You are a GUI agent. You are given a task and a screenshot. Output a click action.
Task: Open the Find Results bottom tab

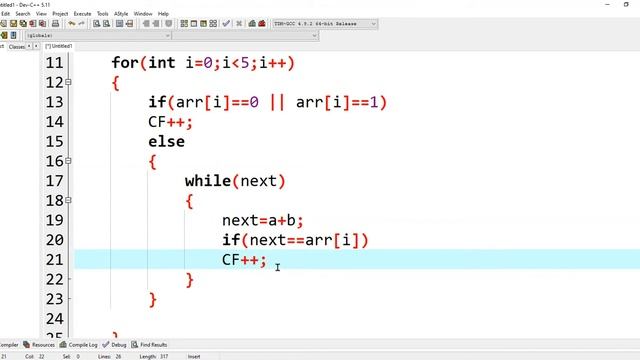pos(149,345)
